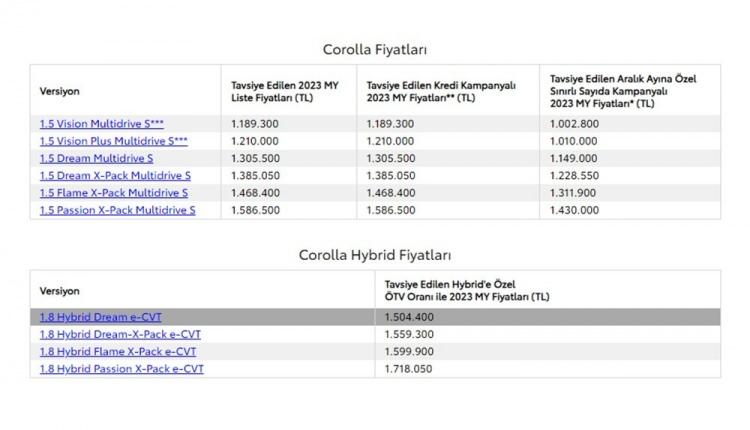Image resolution: width=750 pixels, height=430 pixels.
Task: Select the credit campaign price 1.210.000
Action: coord(390,141)
